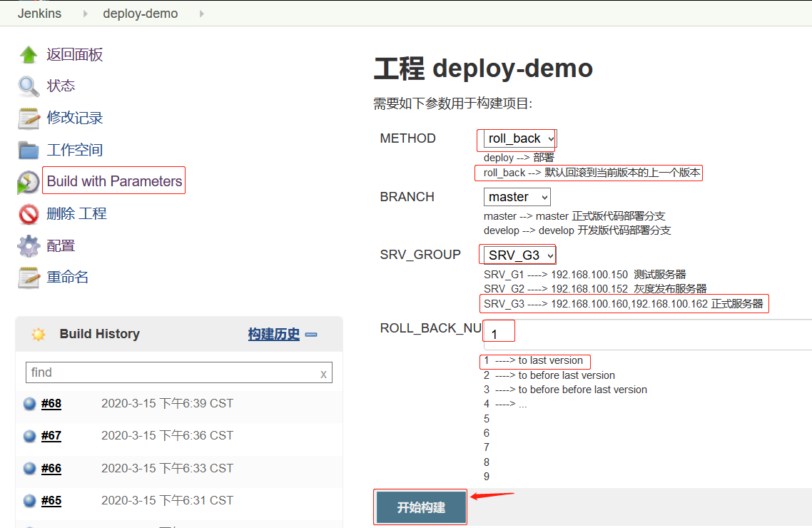812x528 pixels.
Task: Go to Jenkins home breadcrumb
Action: [x=39, y=14]
